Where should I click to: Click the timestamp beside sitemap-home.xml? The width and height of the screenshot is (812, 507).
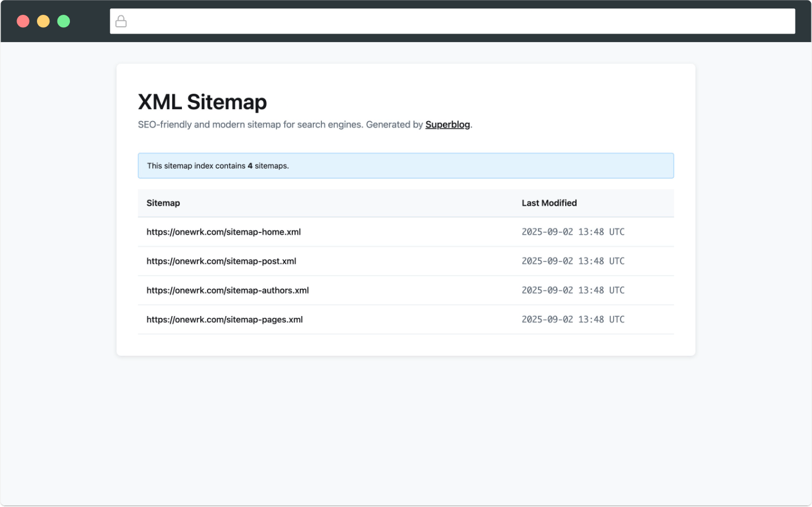573,231
